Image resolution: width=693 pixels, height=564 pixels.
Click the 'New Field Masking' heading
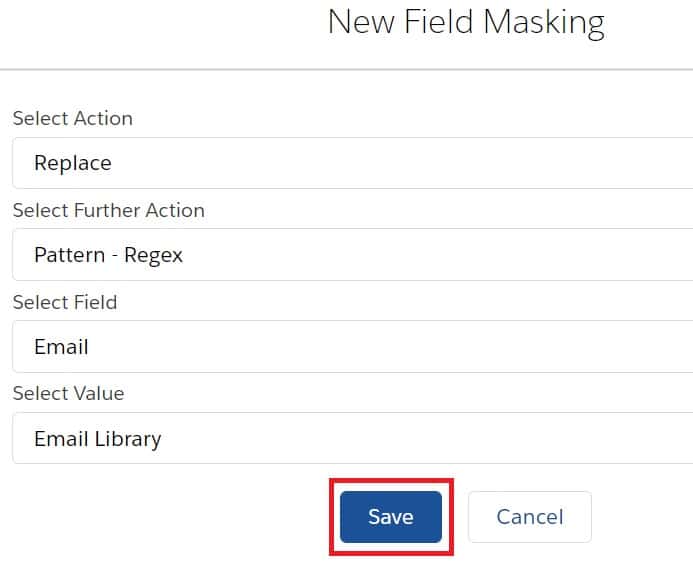click(465, 22)
